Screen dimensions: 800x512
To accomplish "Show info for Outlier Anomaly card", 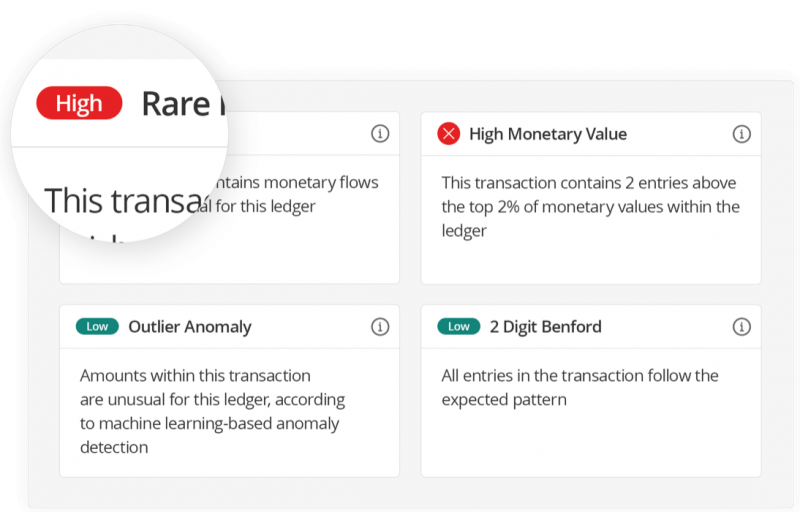I will click(x=380, y=327).
